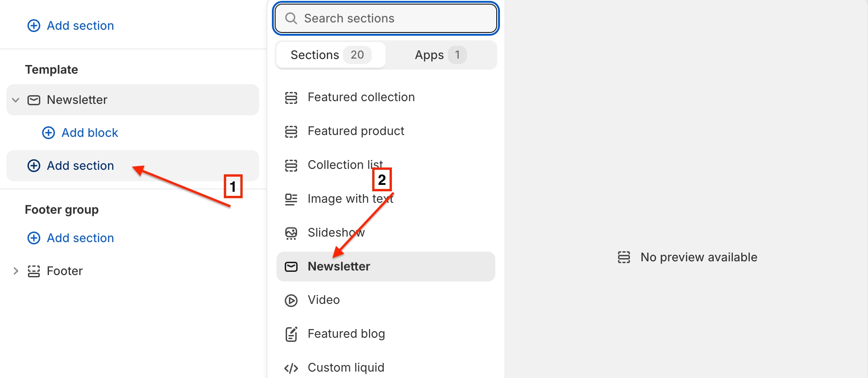This screenshot has width=868, height=378.
Task: Click the Slideshow section icon
Action: point(291,233)
